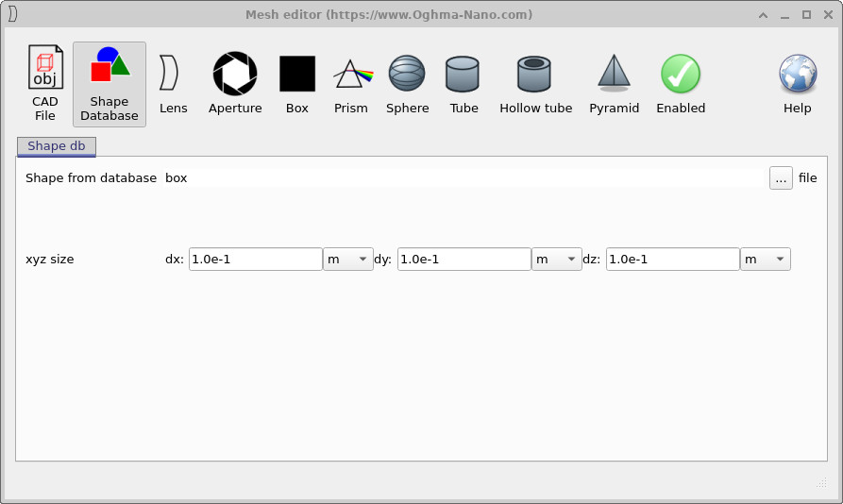The height and width of the screenshot is (504, 843).
Task: Open the dx unit dropdown
Action: point(347,259)
